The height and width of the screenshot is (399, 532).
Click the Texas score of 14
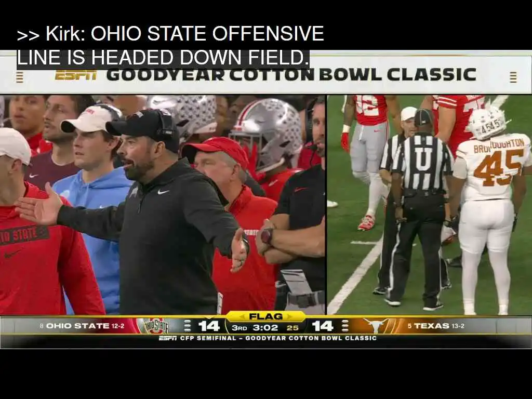click(x=322, y=326)
